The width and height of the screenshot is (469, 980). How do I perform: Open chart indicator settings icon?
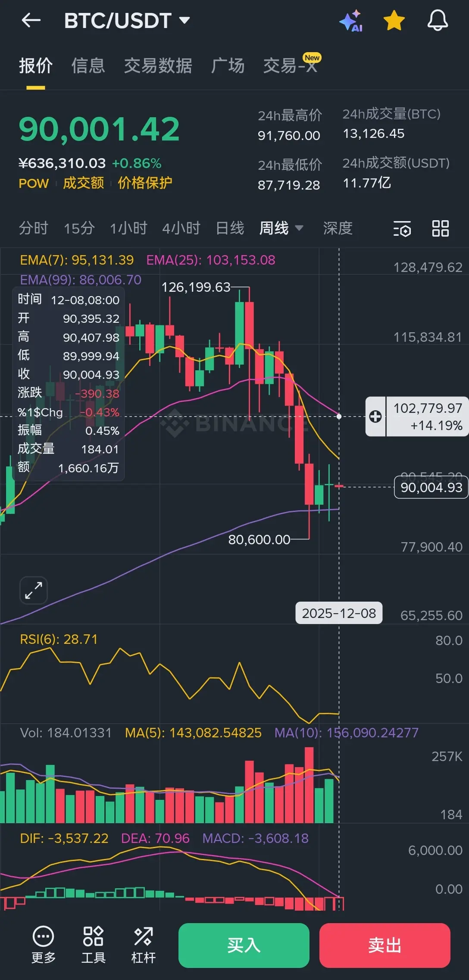pyautogui.click(x=402, y=228)
